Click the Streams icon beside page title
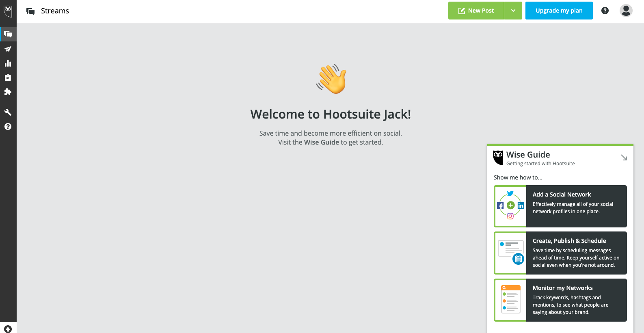Screen dimensions: 644x333 [30, 11]
